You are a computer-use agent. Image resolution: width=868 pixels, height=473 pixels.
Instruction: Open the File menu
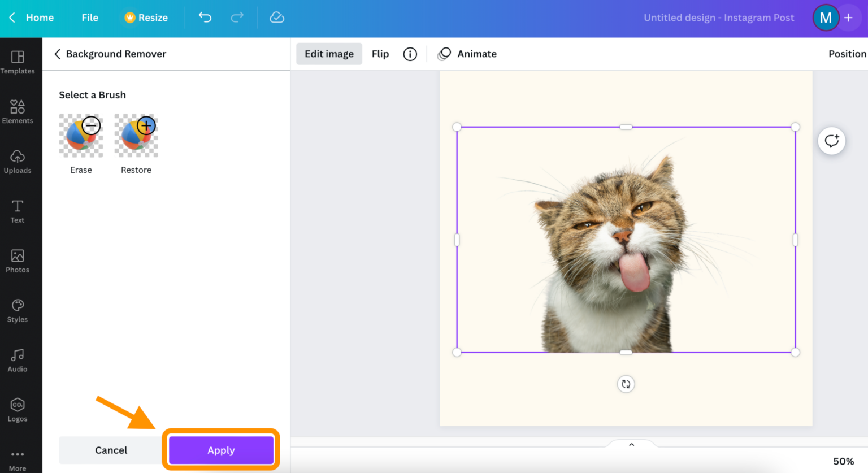click(x=89, y=18)
